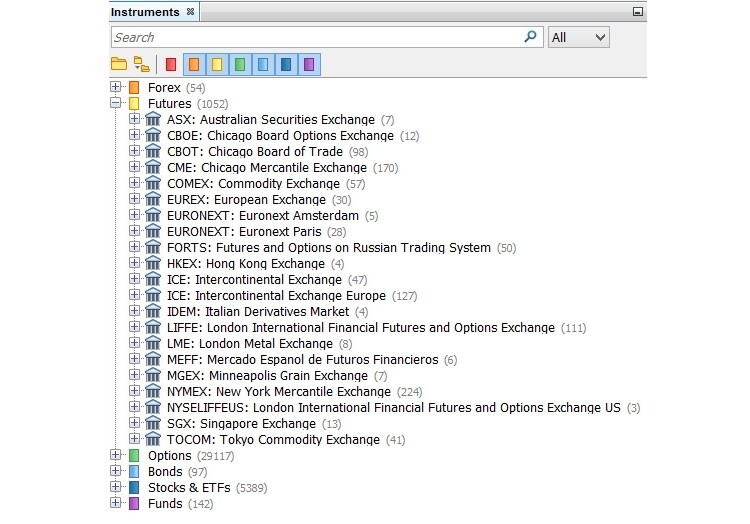750x524 pixels.
Task: Expand the Funds tree node
Action: (x=115, y=503)
